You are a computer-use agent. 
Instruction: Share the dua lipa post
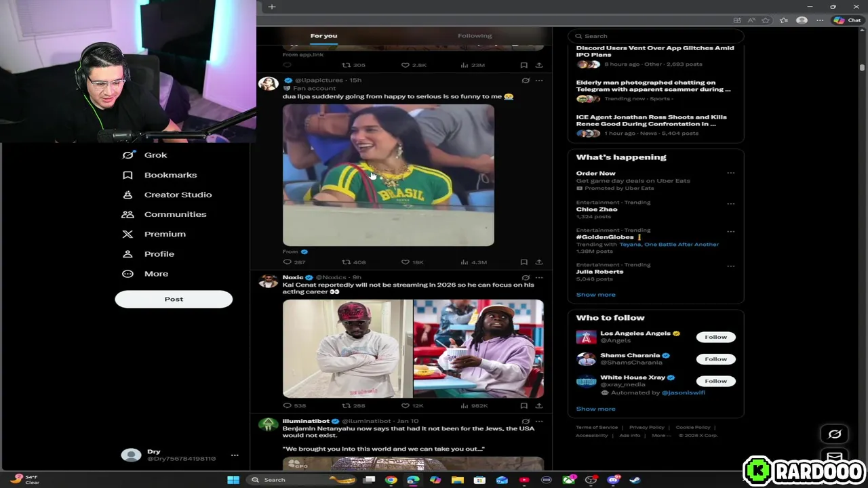tap(539, 262)
